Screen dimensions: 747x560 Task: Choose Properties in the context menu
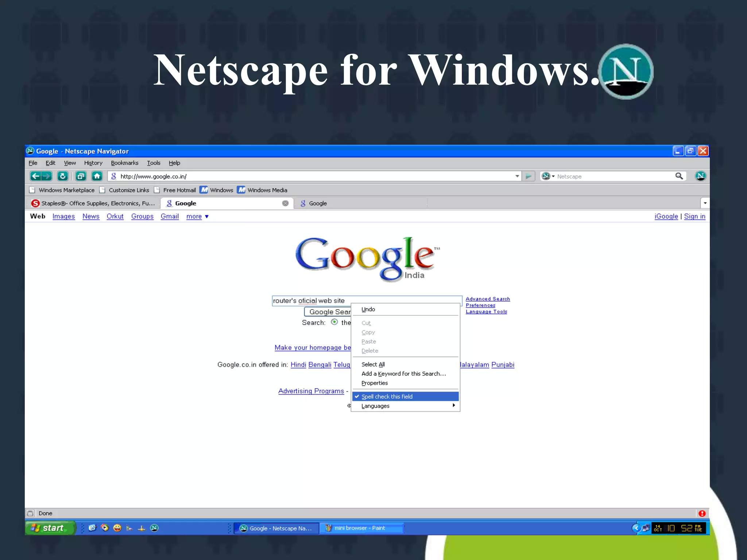(405, 383)
